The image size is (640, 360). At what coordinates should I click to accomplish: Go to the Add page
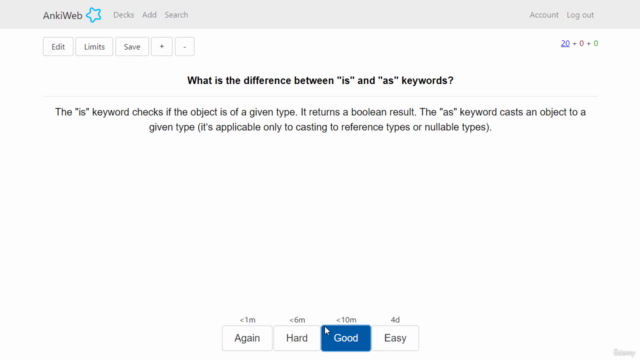click(149, 15)
